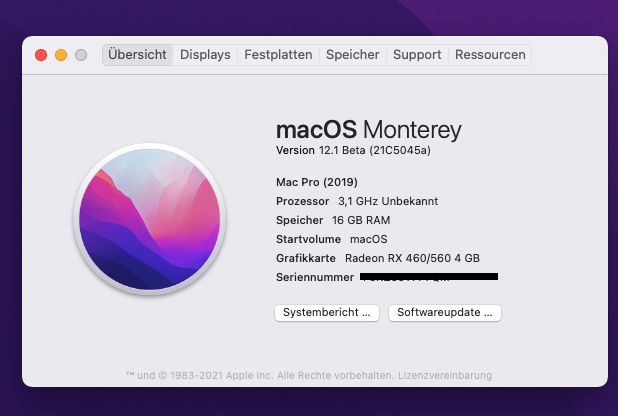Close the window with the red button
The height and width of the screenshot is (416, 618).
41,55
